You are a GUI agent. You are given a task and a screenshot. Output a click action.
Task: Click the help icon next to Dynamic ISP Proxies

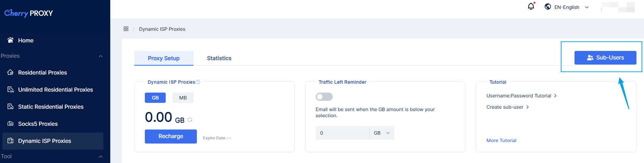point(198,82)
